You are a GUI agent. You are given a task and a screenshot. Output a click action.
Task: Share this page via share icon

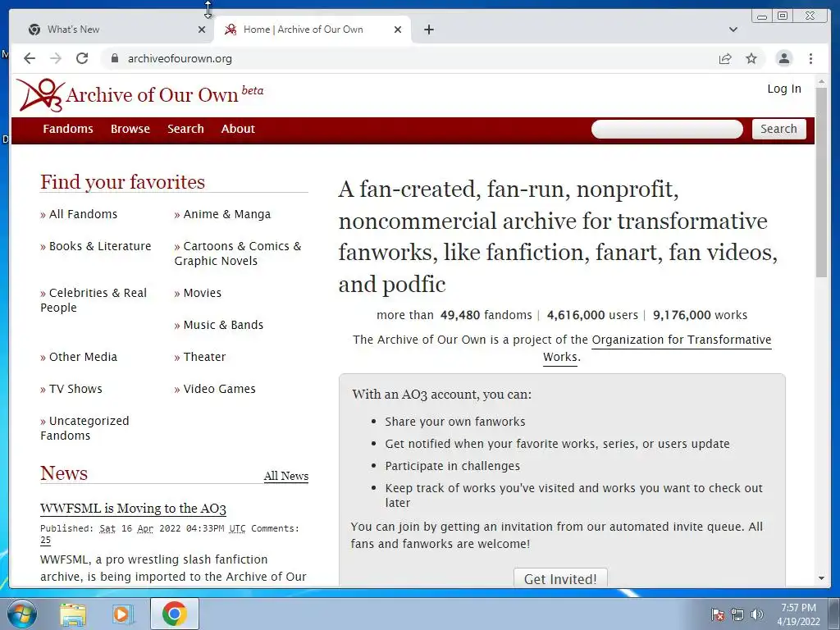(725, 58)
